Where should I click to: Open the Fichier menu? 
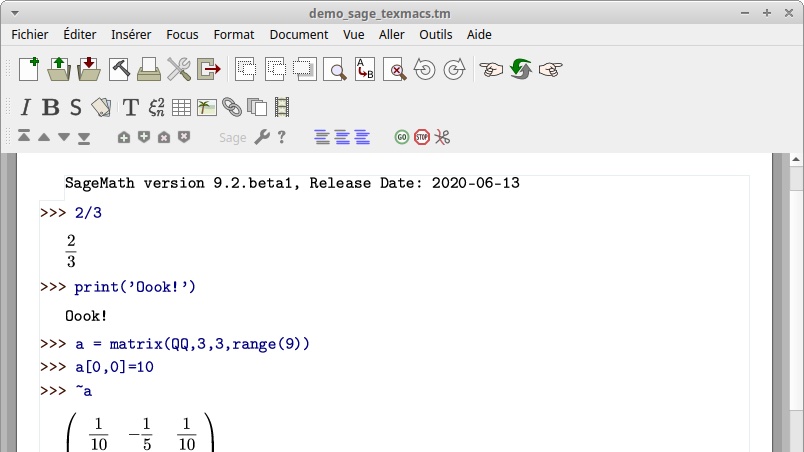[30, 35]
